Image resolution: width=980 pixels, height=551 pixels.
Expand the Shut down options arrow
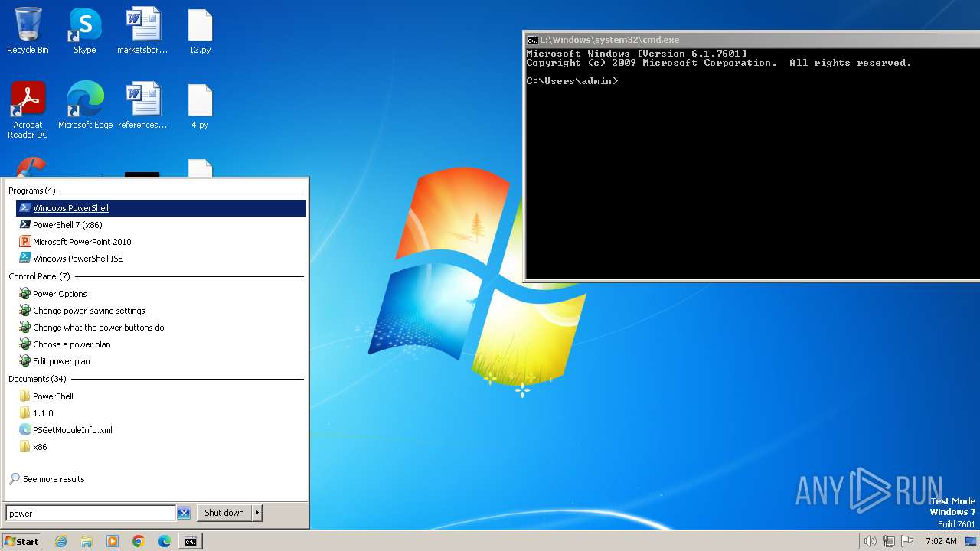click(x=257, y=513)
